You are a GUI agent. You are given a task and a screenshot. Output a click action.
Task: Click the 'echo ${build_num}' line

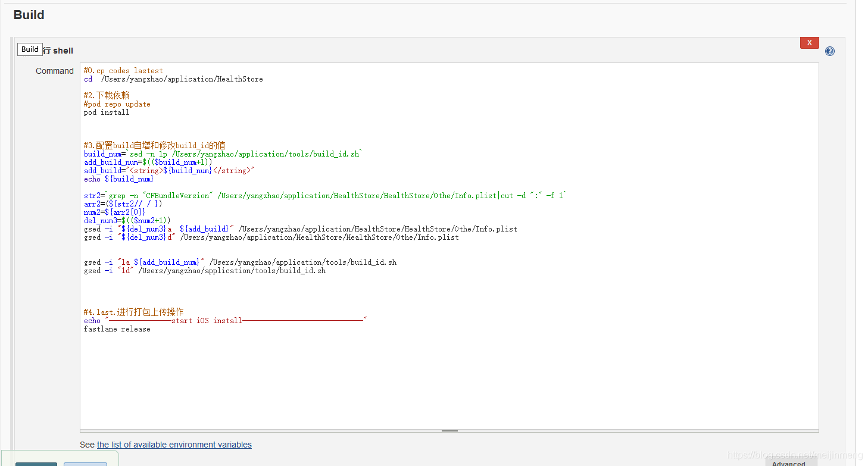pyautogui.click(x=119, y=179)
